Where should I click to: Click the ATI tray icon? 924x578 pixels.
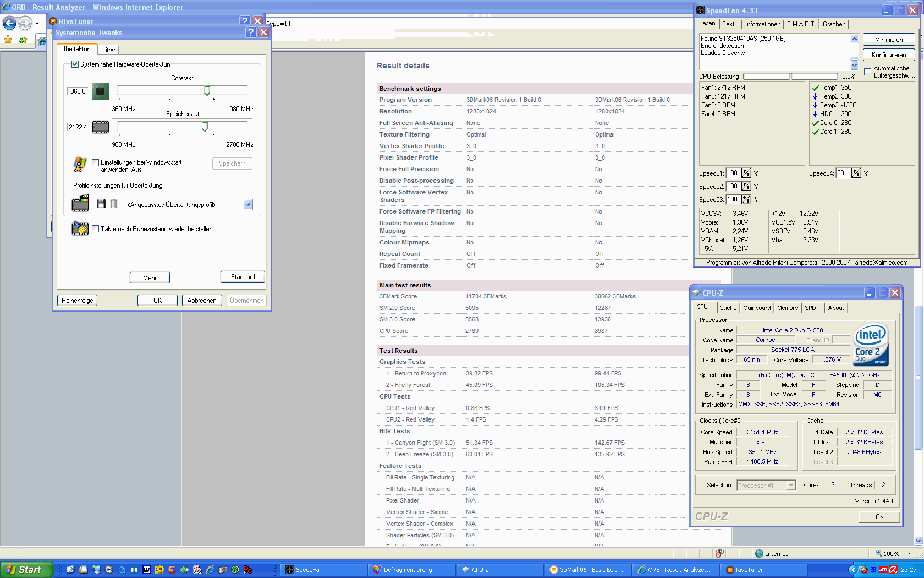[x=883, y=570]
